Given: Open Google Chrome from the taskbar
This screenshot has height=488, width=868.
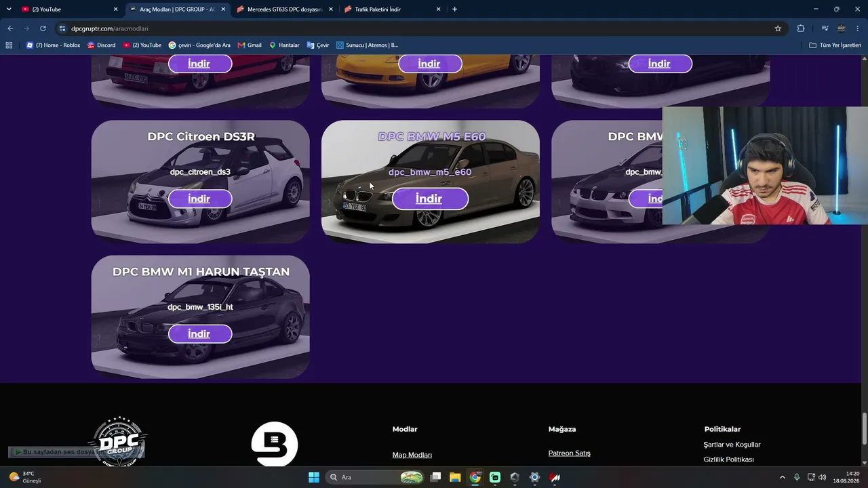Looking at the screenshot, I should click(x=475, y=477).
